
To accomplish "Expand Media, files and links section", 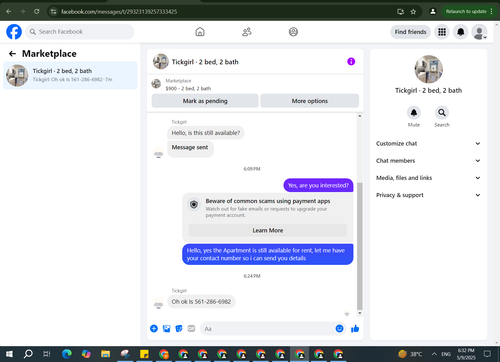I will point(428,178).
